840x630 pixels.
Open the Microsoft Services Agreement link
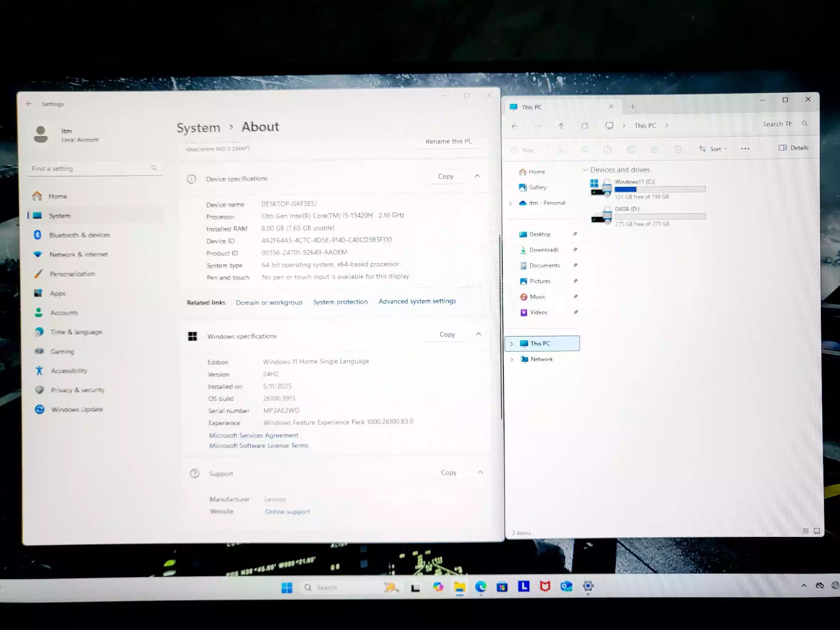coord(254,435)
